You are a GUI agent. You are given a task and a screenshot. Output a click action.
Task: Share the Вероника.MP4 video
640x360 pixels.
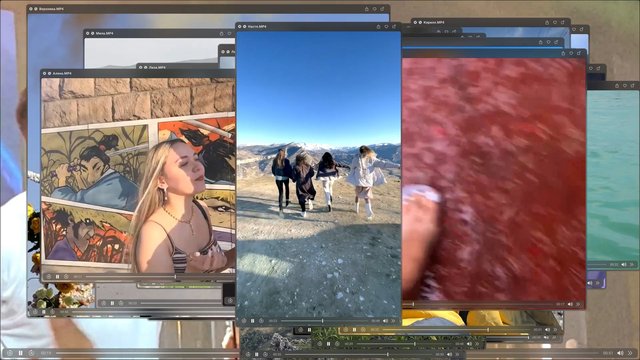coord(382,9)
